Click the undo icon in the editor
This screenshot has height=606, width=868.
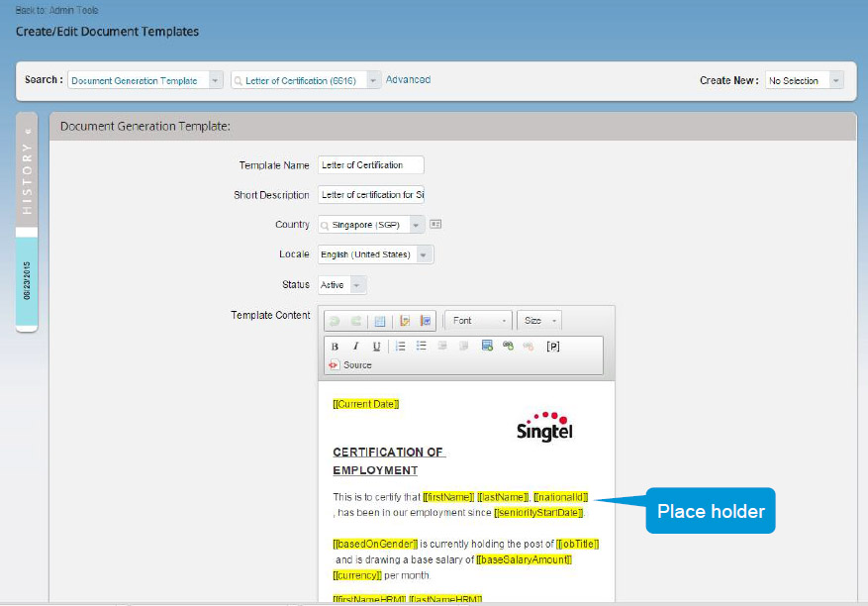pyautogui.click(x=335, y=321)
